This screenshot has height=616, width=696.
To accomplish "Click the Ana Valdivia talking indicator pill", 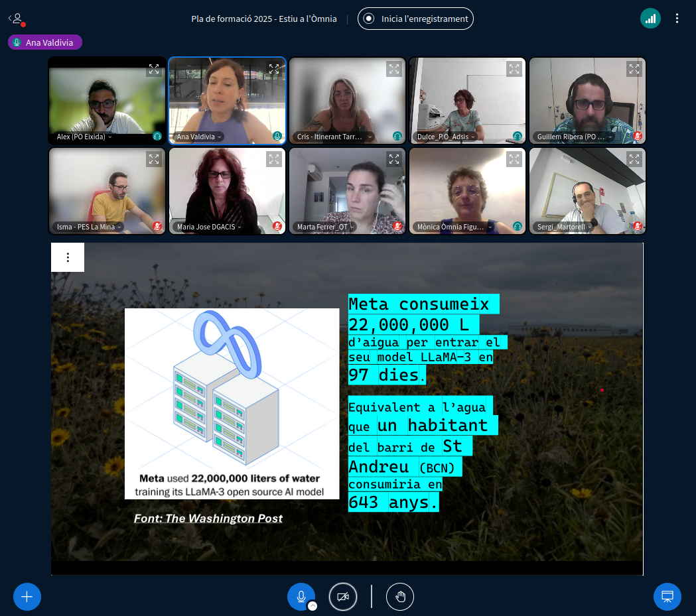I will coord(45,42).
